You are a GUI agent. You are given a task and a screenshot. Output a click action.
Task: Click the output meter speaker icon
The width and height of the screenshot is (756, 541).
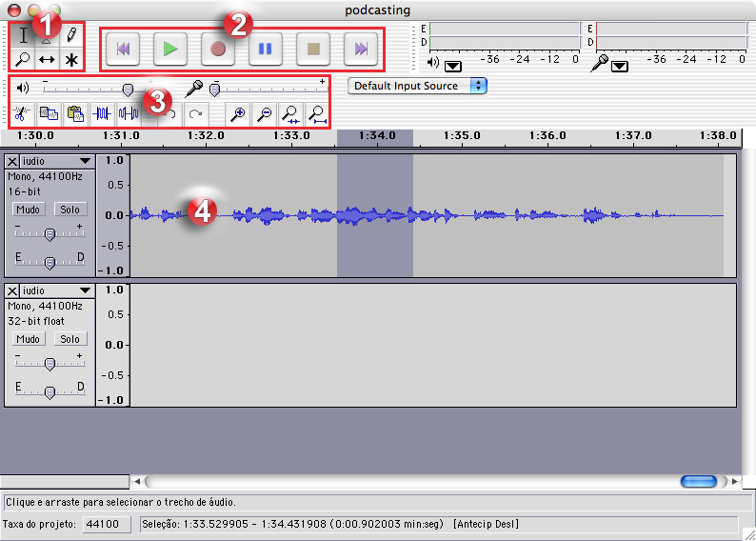tap(433, 62)
